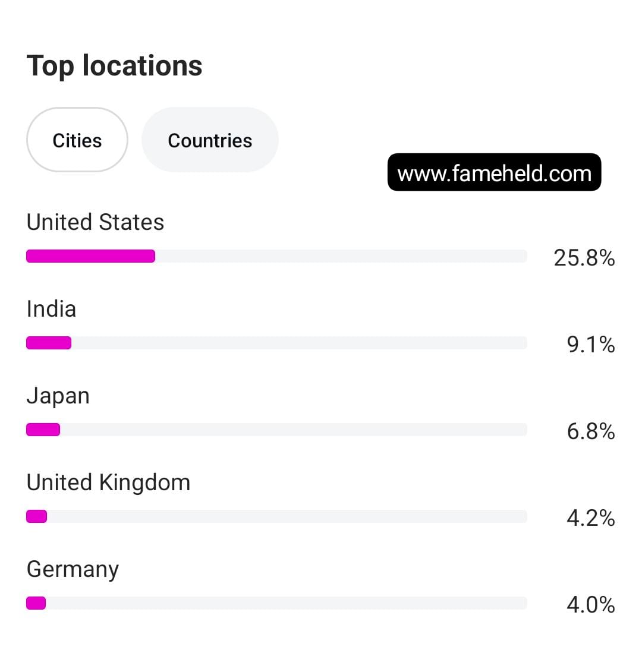Viewport: 642px width, 672px height.
Task: Click the 25.8% value
Action: 584,257
